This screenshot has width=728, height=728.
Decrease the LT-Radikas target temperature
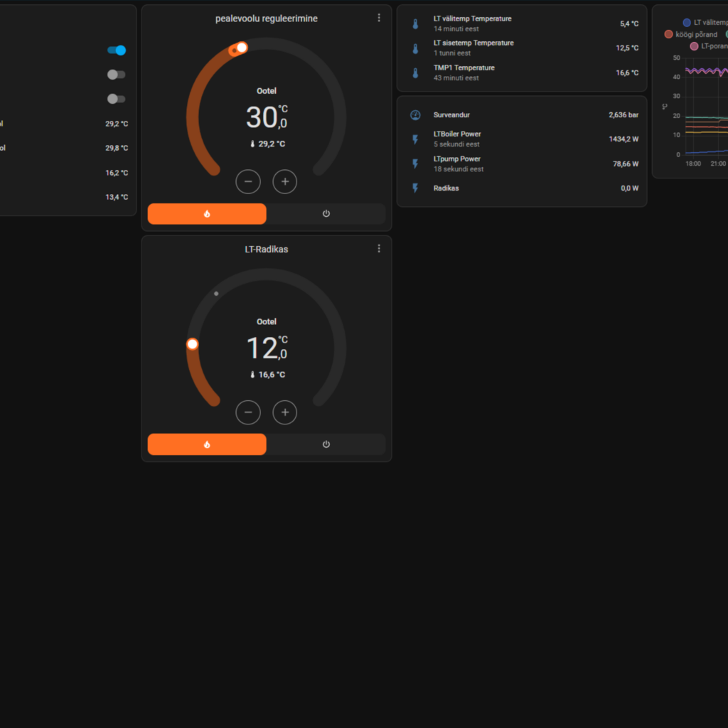(248, 412)
